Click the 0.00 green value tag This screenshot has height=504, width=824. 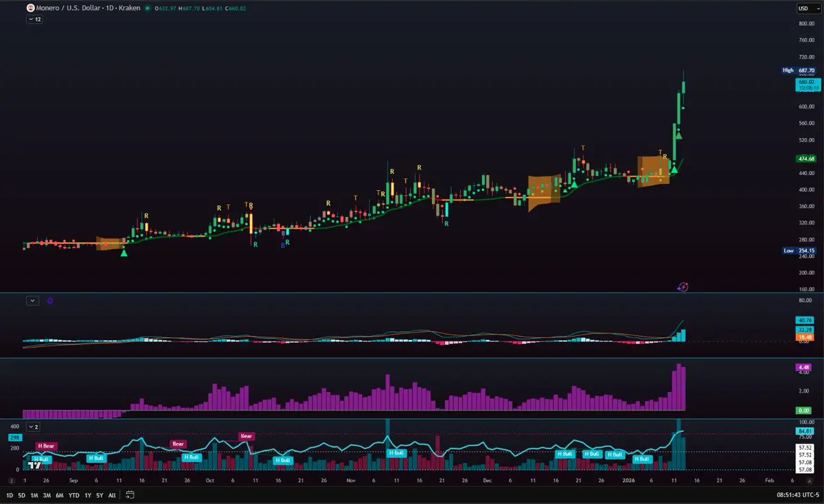[804, 410]
